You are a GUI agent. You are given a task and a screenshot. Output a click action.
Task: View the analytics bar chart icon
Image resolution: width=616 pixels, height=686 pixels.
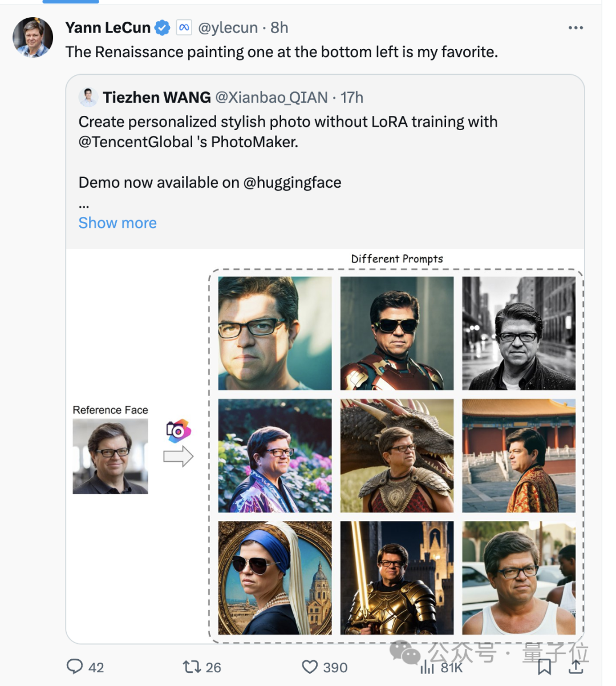click(x=427, y=667)
